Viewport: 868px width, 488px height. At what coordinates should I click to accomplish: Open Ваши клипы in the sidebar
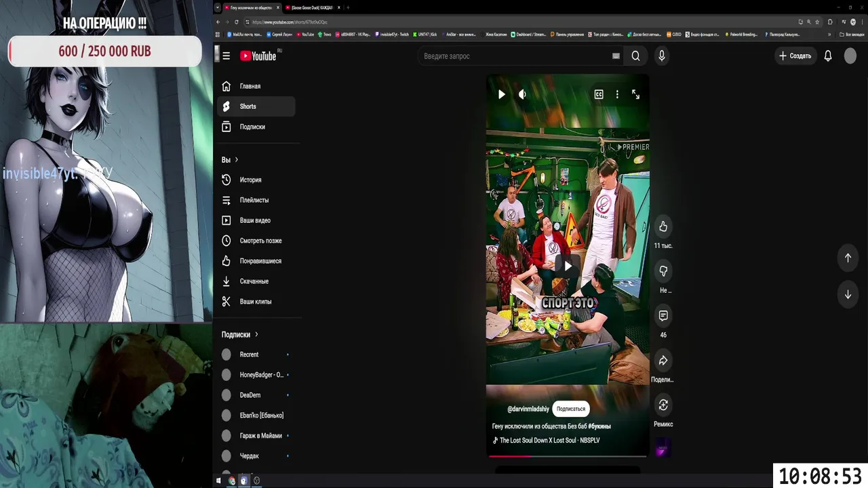point(256,302)
